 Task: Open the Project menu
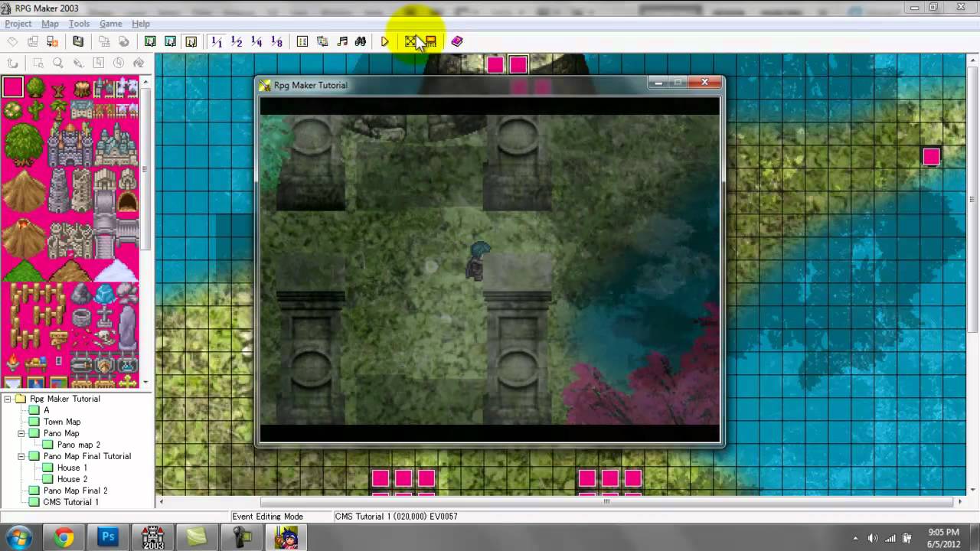click(x=18, y=24)
